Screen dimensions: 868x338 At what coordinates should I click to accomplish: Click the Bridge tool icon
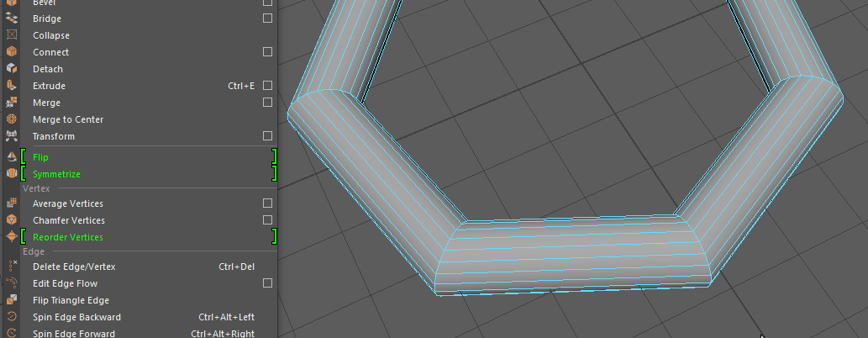pyautogui.click(x=12, y=18)
